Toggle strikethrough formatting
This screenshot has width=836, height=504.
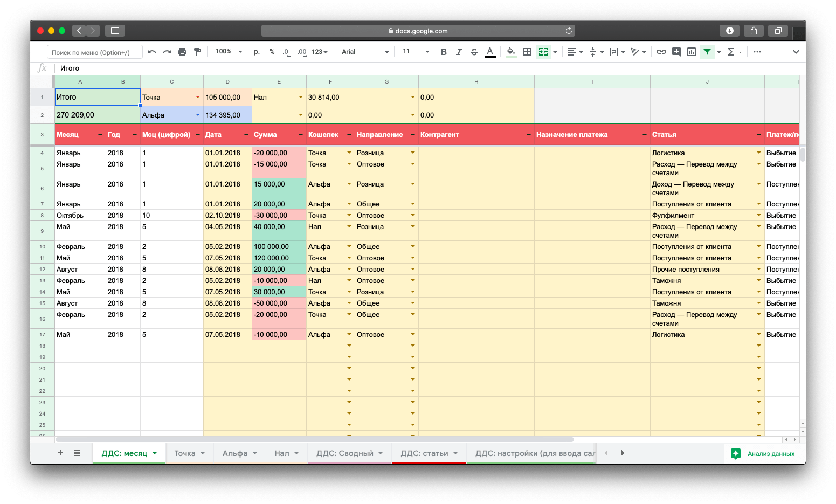click(x=474, y=52)
